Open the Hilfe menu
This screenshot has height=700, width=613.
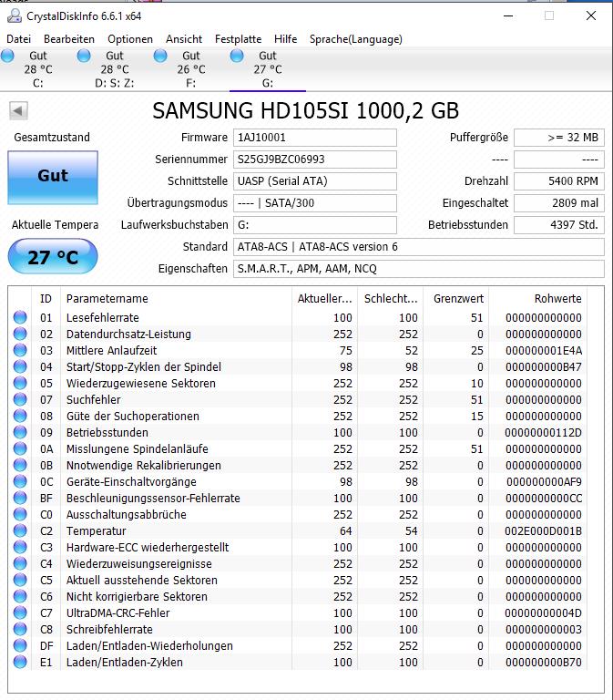click(285, 39)
